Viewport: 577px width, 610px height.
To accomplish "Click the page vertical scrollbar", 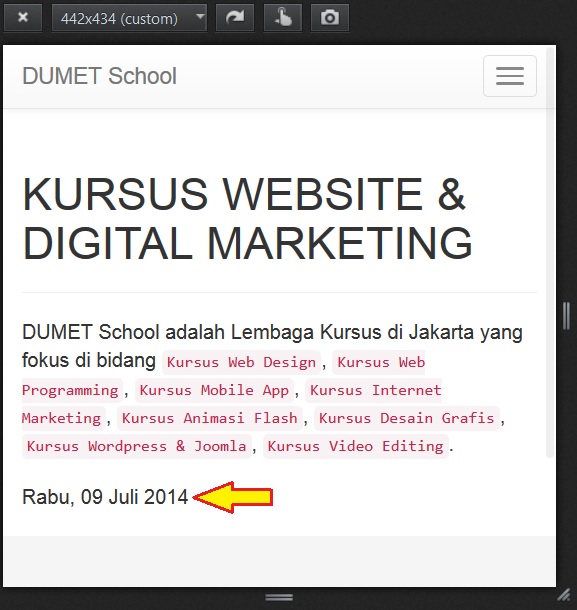I will pyautogui.click(x=550, y=252).
